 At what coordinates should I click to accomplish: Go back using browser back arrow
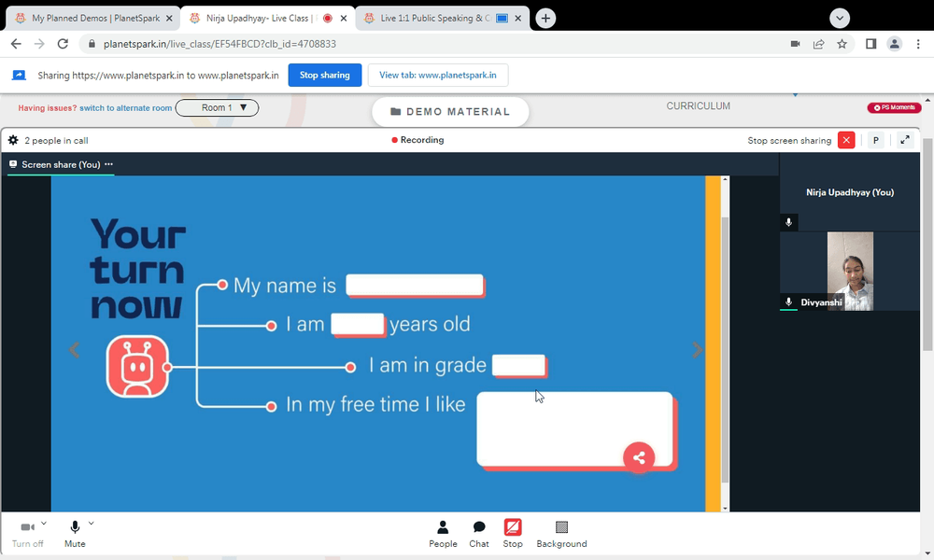pos(16,44)
